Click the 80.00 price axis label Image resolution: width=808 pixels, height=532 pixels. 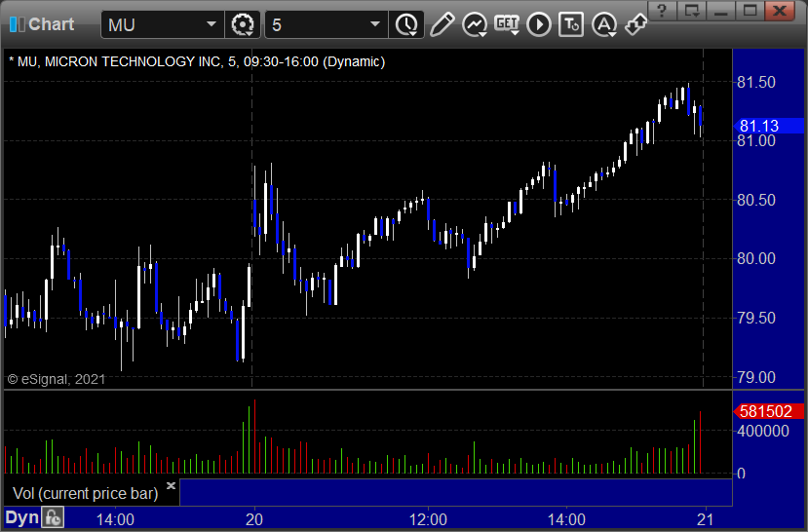[x=756, y=258]
